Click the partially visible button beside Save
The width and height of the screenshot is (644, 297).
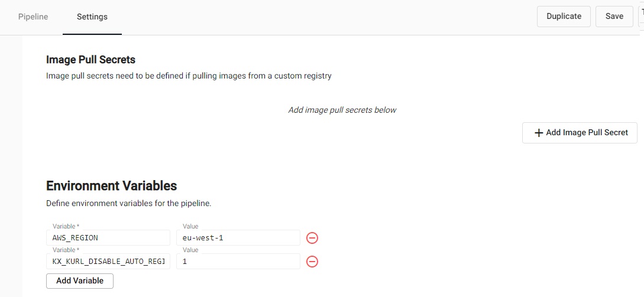coord(641,17)
